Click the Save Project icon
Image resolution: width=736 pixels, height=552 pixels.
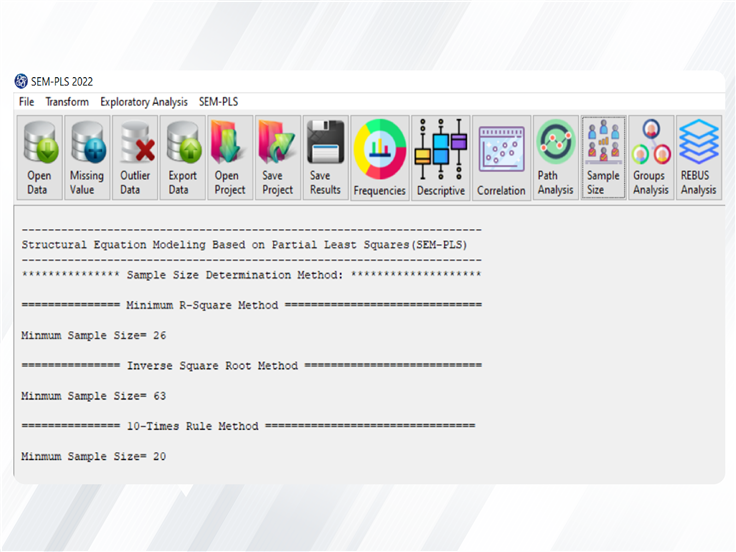(278, 158)
